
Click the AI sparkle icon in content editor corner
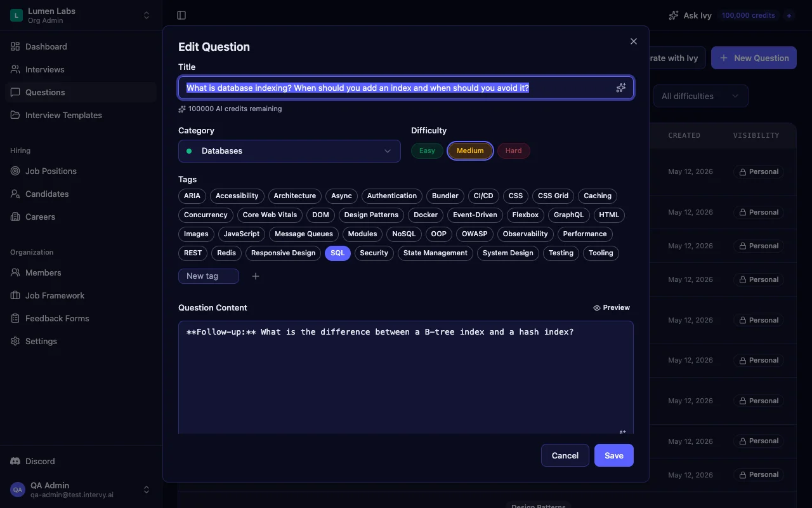[622, 432]
